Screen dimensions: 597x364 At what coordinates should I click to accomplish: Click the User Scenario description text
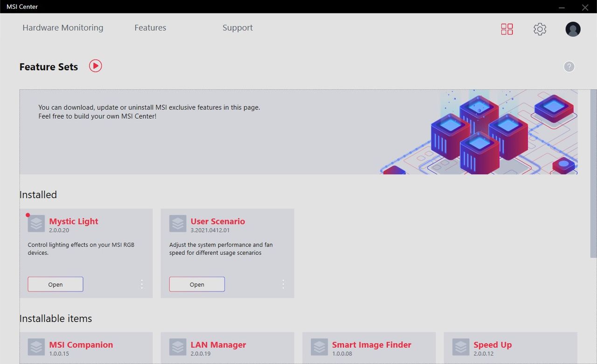(221, 249)
